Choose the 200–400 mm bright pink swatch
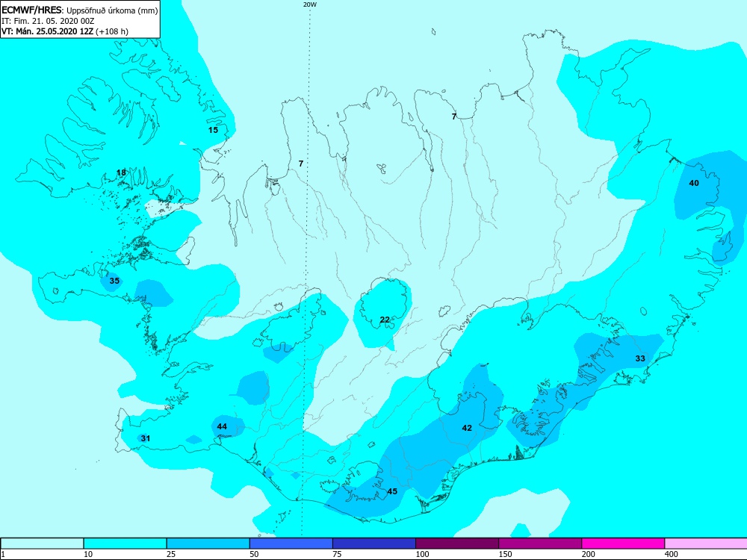Screen dimensions: 747x560 click(623, 544)
